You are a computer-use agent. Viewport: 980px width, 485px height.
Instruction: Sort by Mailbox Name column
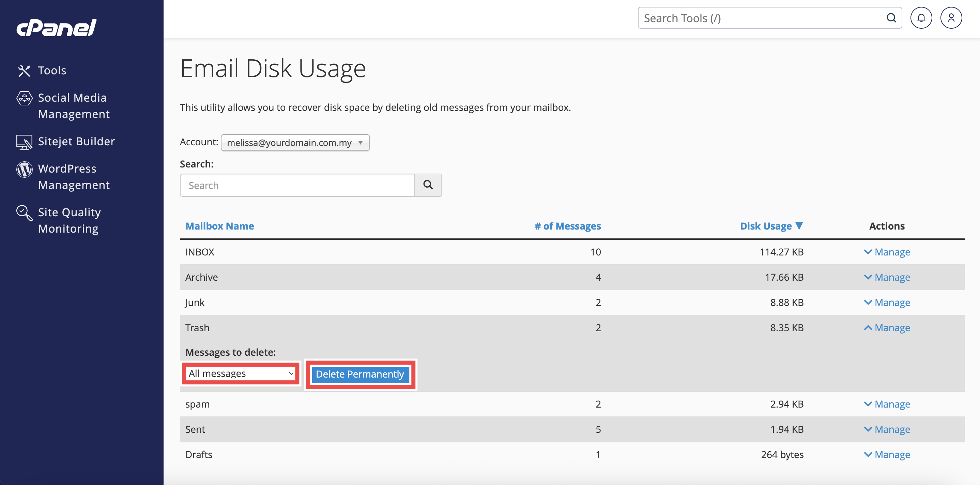click(x=219, y=226)
